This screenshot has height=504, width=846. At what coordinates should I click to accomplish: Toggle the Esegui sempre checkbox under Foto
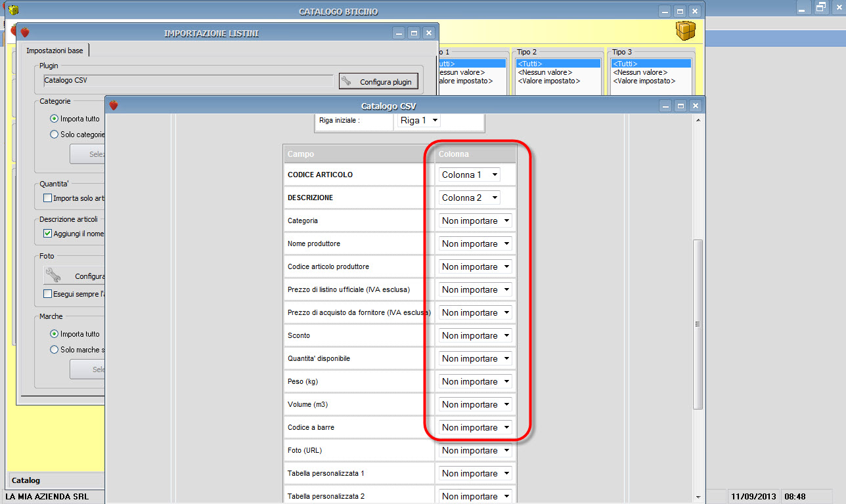click(47, 293)
